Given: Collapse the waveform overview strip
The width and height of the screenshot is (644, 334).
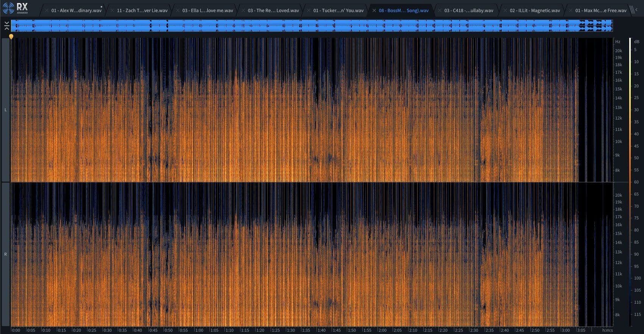Looking at the screenshot, I should click(6, 26).
